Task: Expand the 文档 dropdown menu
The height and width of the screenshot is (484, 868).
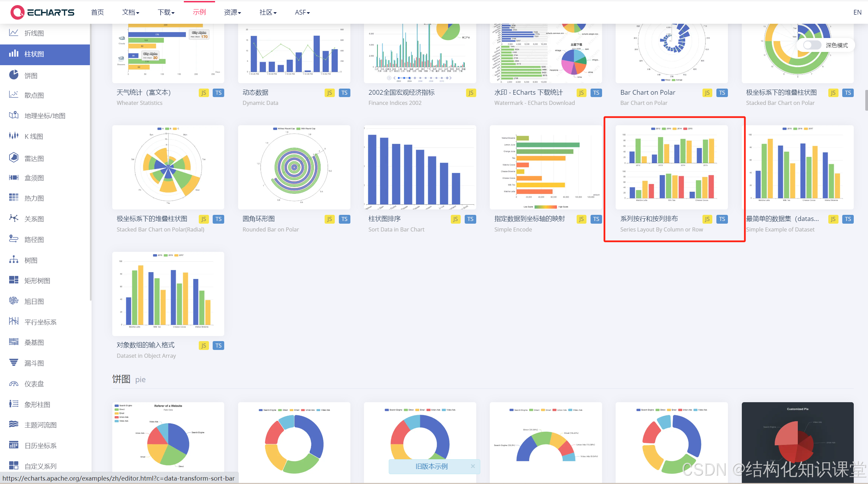Action: (131, 13)
